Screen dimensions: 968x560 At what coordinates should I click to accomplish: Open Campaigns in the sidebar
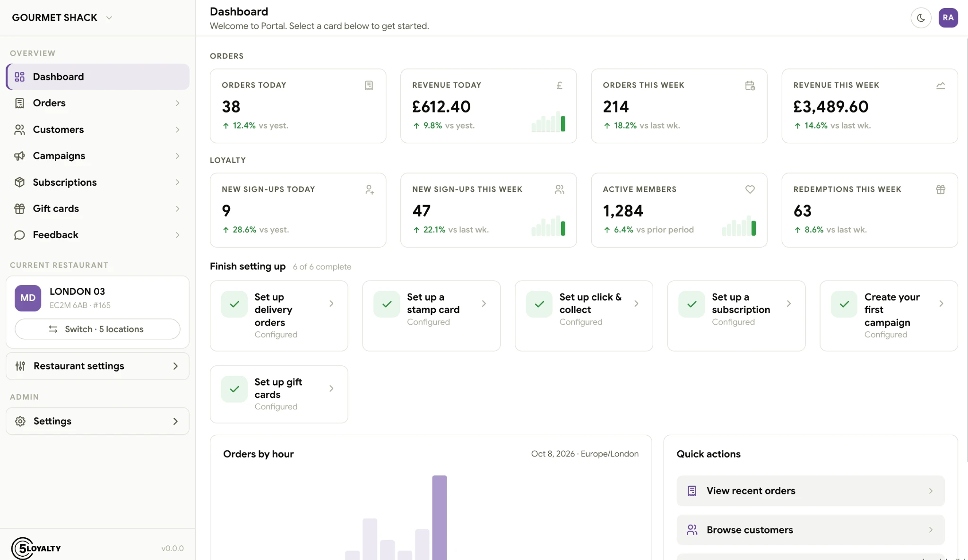coord(98,156)
